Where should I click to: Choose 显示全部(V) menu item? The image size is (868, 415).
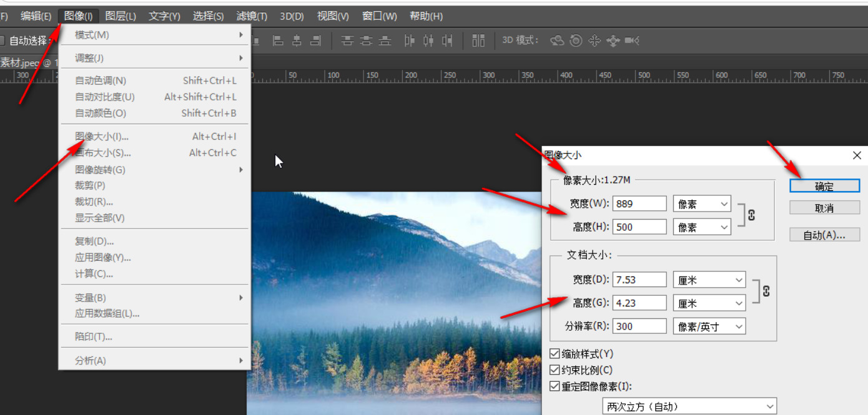click(154, 218)
